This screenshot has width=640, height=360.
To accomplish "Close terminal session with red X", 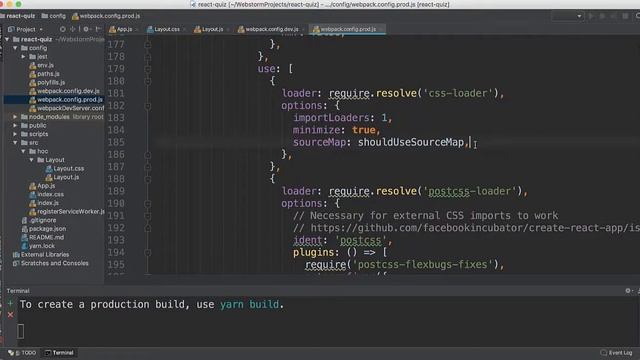I will [10, 315].
